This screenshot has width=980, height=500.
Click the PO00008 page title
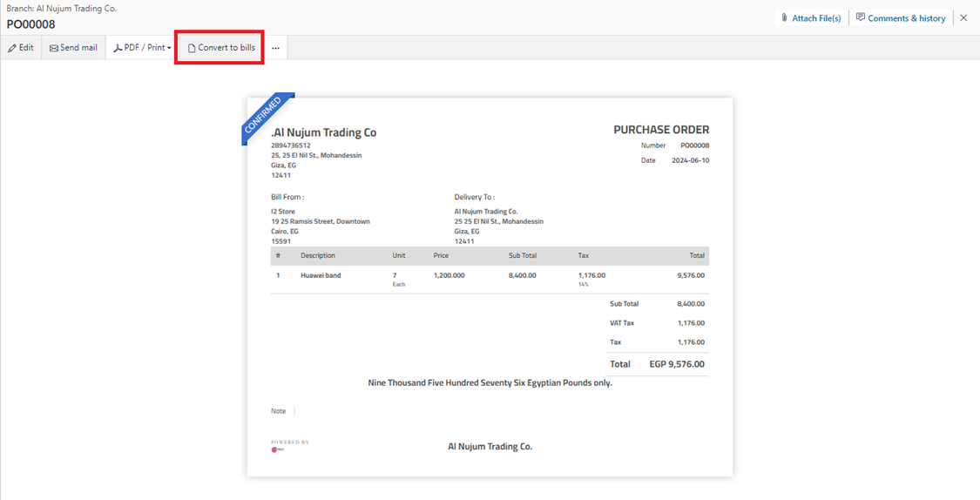pyautogui.click(x=31, y=24)
